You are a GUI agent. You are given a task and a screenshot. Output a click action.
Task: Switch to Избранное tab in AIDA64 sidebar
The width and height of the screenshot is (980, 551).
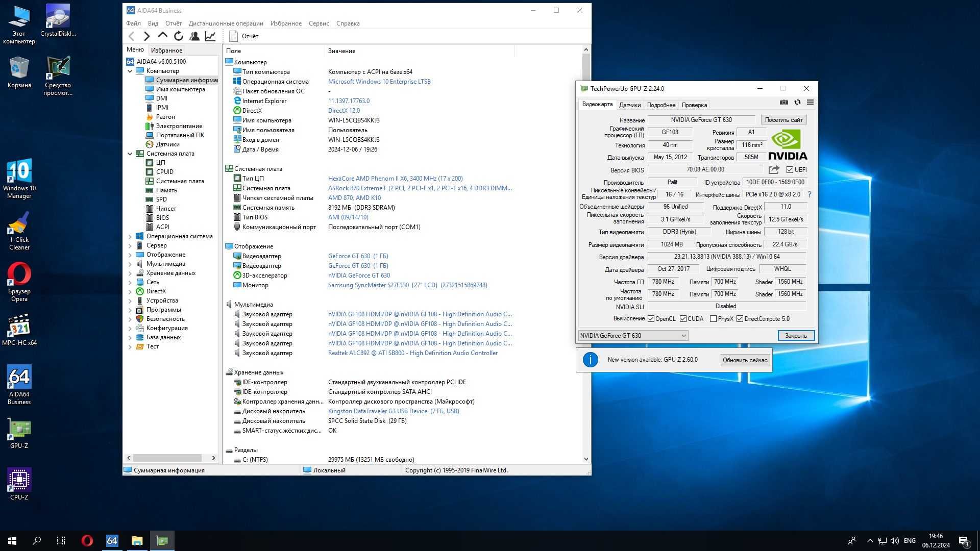coord(166,50)
